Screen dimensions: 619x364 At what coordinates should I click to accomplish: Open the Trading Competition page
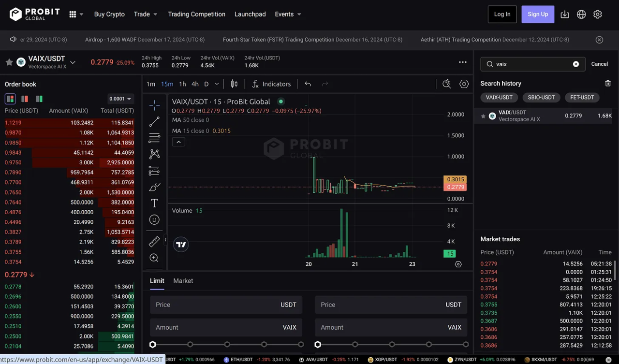click(196, 14)
